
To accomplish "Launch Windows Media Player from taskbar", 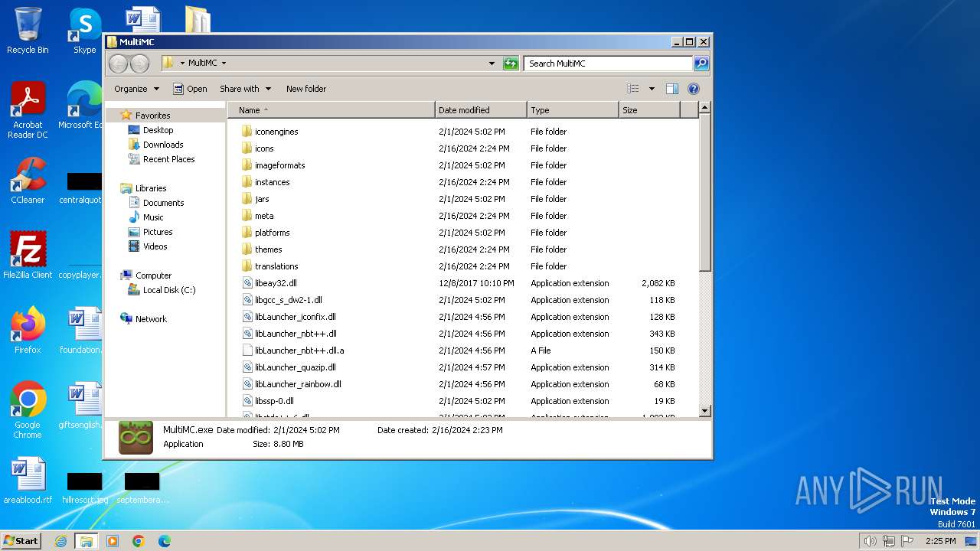I will tap(113, 541).
